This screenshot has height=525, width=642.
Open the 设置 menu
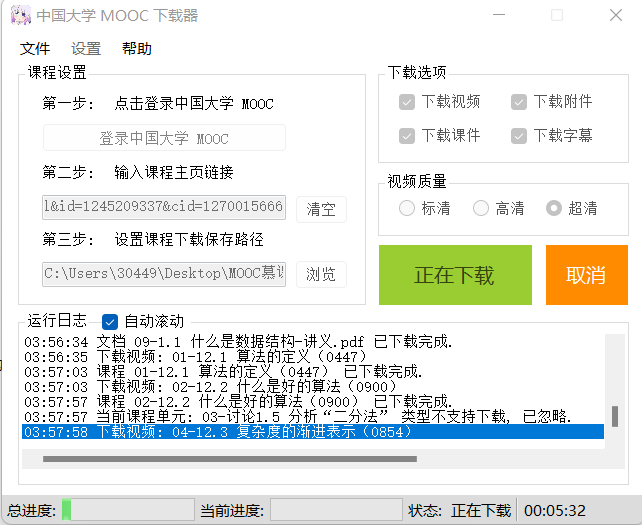point(86,49)
